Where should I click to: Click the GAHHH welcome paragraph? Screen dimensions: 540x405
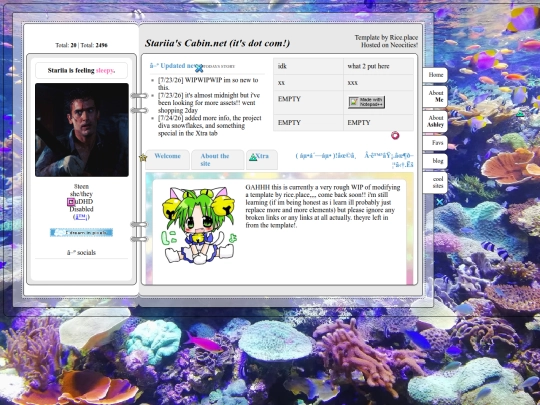[323, 206]
